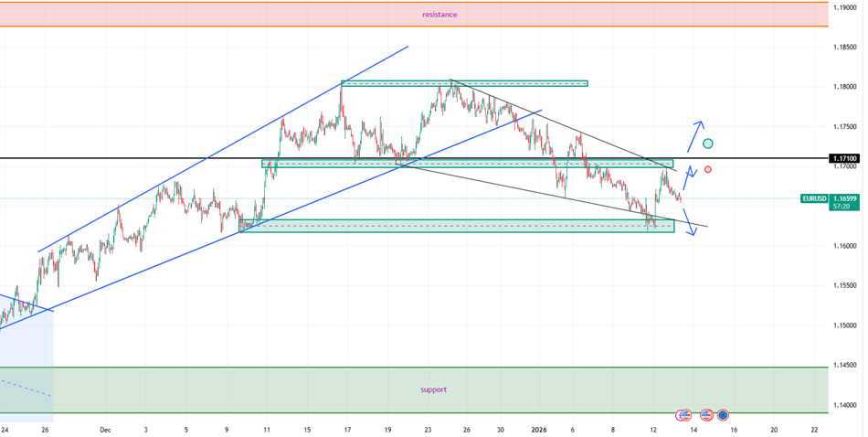Viewport: 868px width, 437px height.
Task: Click the 1.17100 horizontal line price label
Action: pyautogui.click(x=845, y=158)
